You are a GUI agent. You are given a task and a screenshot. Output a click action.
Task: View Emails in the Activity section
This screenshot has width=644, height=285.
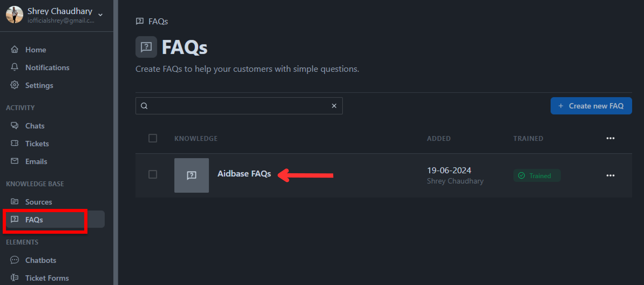tap(36, 161)
